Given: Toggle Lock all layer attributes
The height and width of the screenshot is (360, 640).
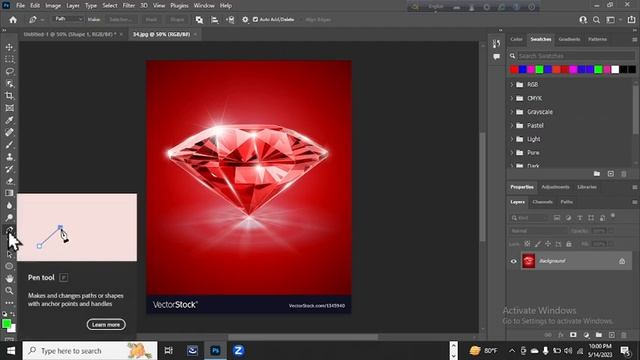Looking at the screenshot, I should (x=569, y=244).
